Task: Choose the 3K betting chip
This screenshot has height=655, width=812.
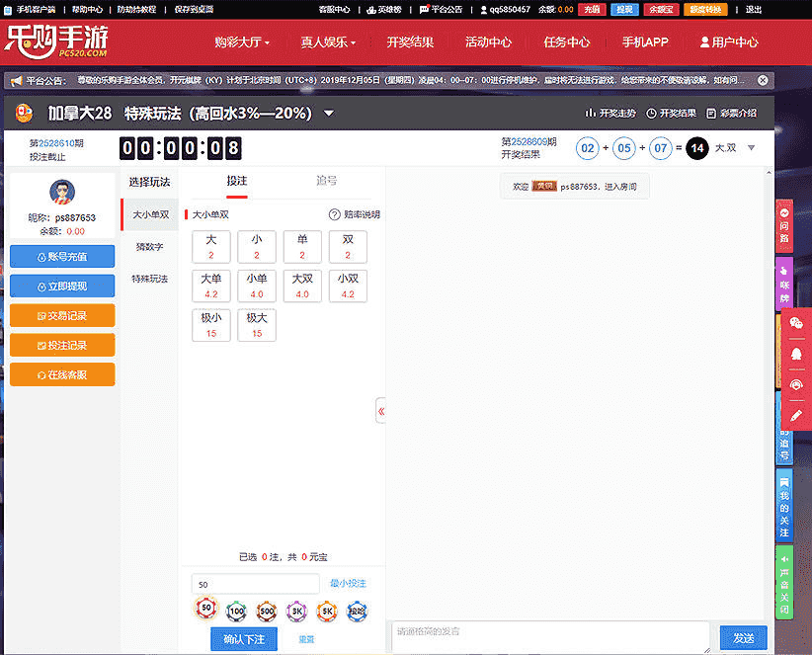Action: pyautogui.click(x=296, y=611)
